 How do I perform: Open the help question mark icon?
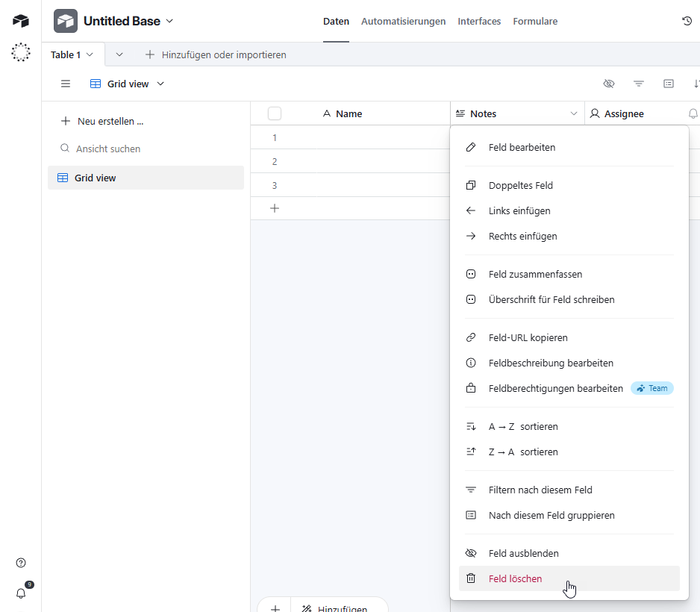point(21,563)
